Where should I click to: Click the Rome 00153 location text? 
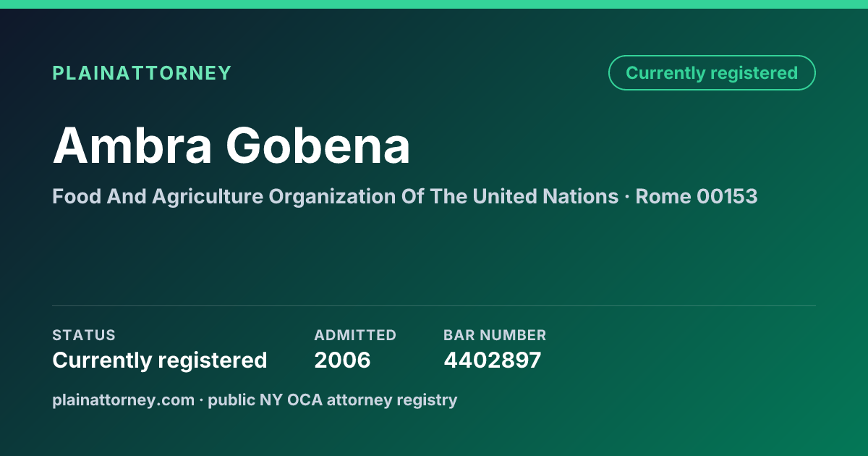pos(697,196)
